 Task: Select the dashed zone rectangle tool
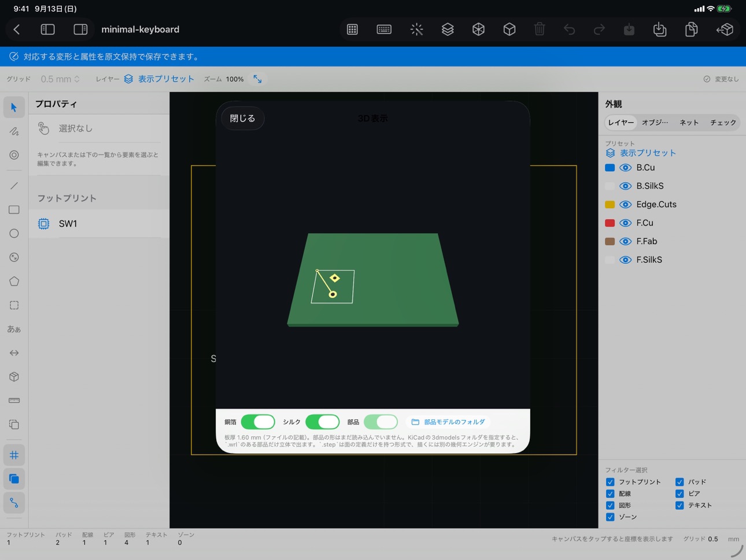pos(14,305)
